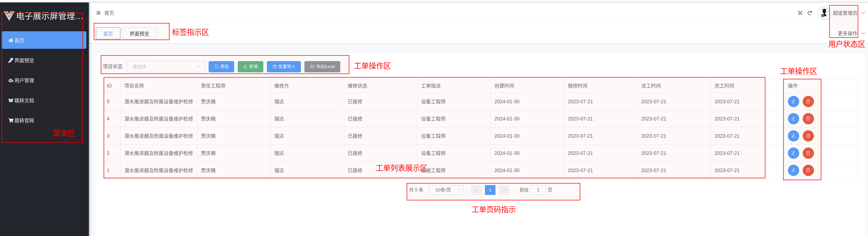Screen dimensions: 868x236
Task: Expand the 更多操作 dropdown
Action: click(850, 33)
